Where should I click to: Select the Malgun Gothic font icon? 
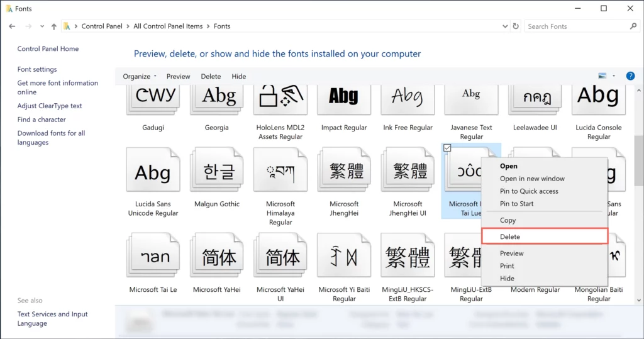pyautogui.click(x=216, y=170)
